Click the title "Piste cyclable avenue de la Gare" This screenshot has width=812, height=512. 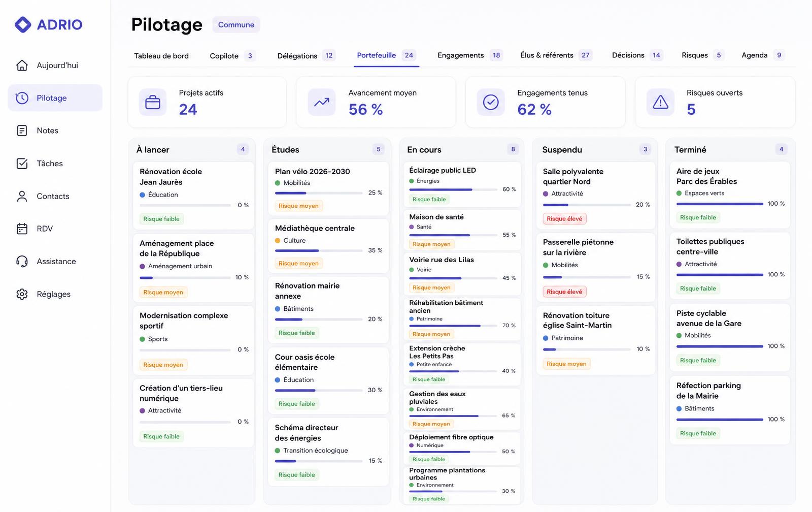click(709, 318)
